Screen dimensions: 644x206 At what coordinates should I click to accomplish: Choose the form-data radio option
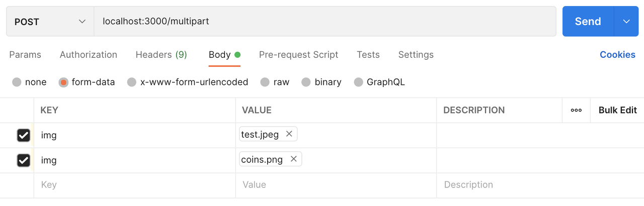(x=63, y=82)
